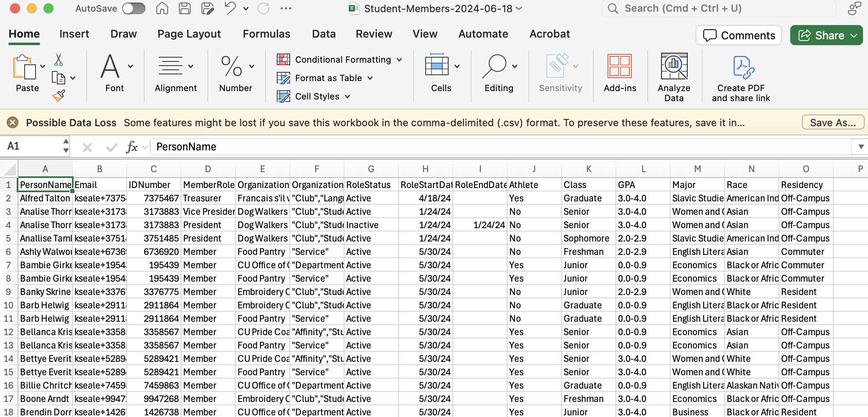
Task: Open the Page Layout tab
Action: click(x=189, y=34)
